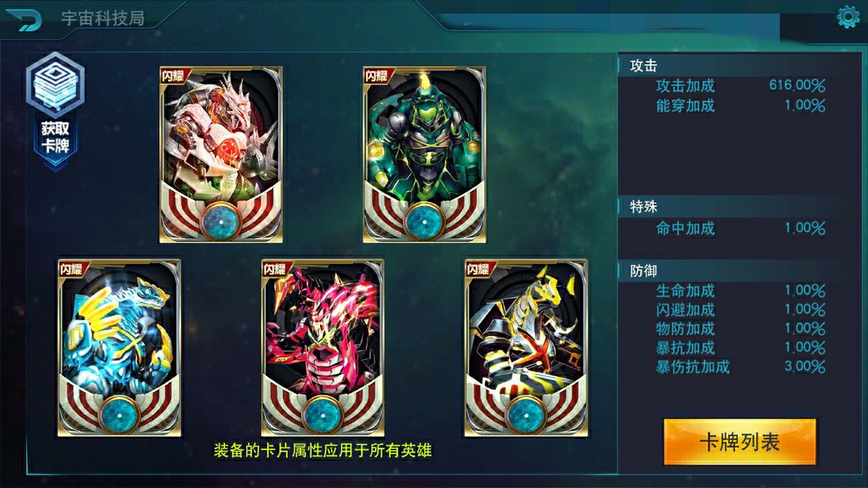Tap blue gem on blue dragon card

tap(119, 414)
